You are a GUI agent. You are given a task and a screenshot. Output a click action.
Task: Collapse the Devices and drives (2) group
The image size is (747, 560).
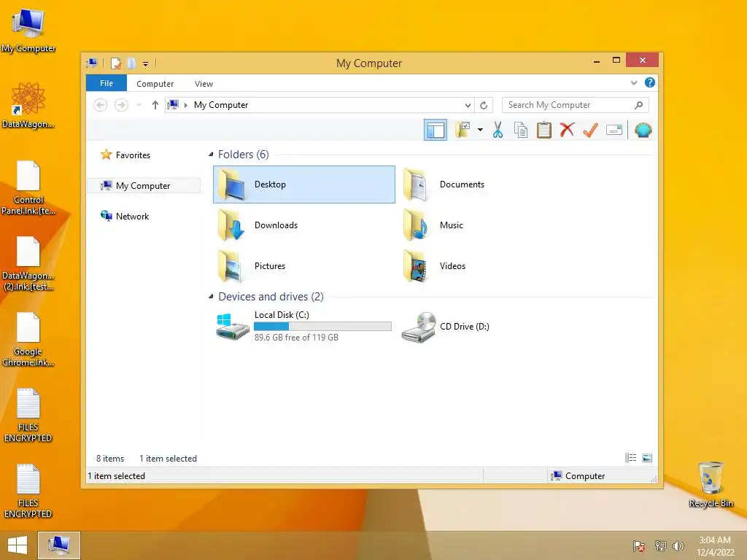tap(211, 297)
